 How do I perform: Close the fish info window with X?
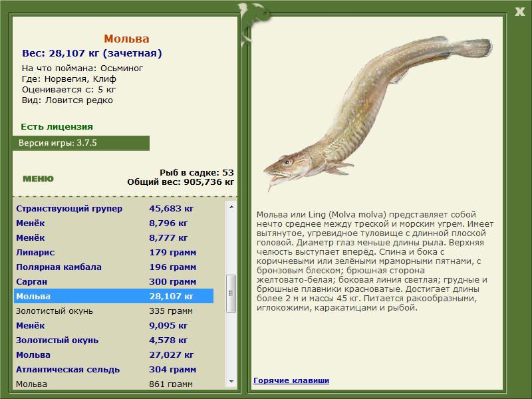click(519, 12)
